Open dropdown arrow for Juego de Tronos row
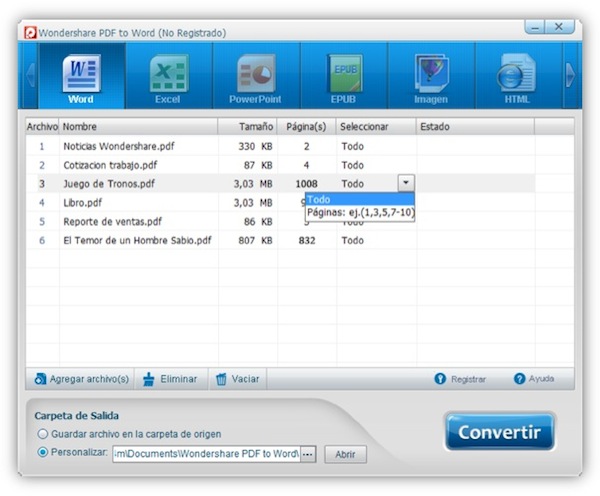Image resolution: width=600 pixels, height=496 pixels. pos(406,183)
